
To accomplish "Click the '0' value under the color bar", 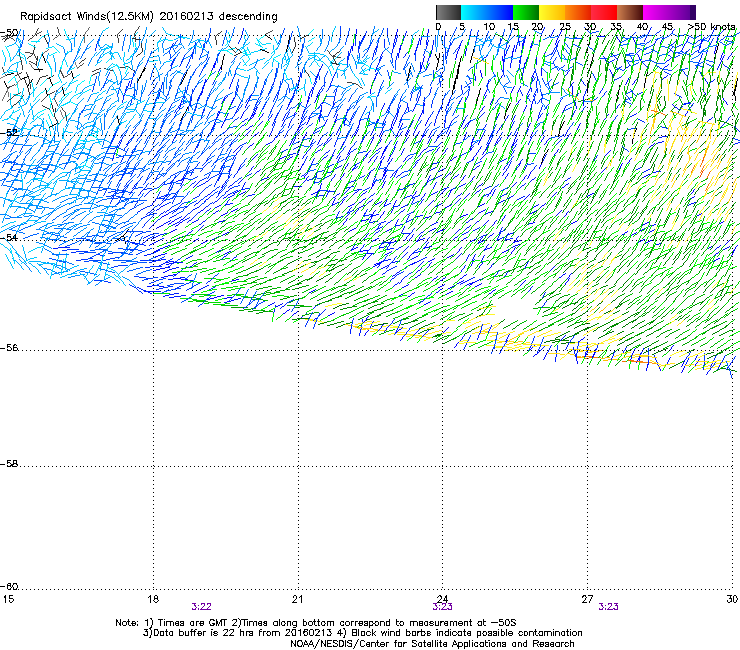I will point(438,27).
